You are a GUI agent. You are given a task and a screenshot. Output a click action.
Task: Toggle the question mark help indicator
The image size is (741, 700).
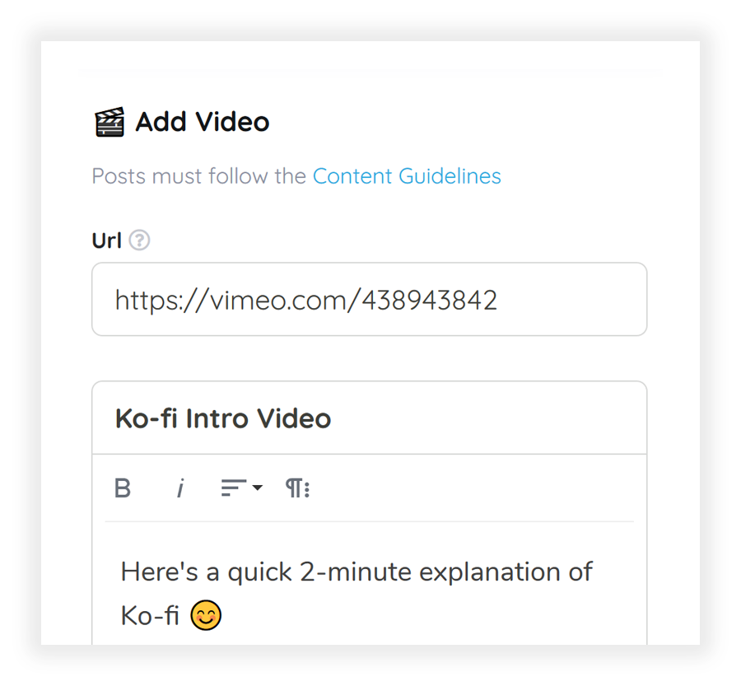click(140, 240)
